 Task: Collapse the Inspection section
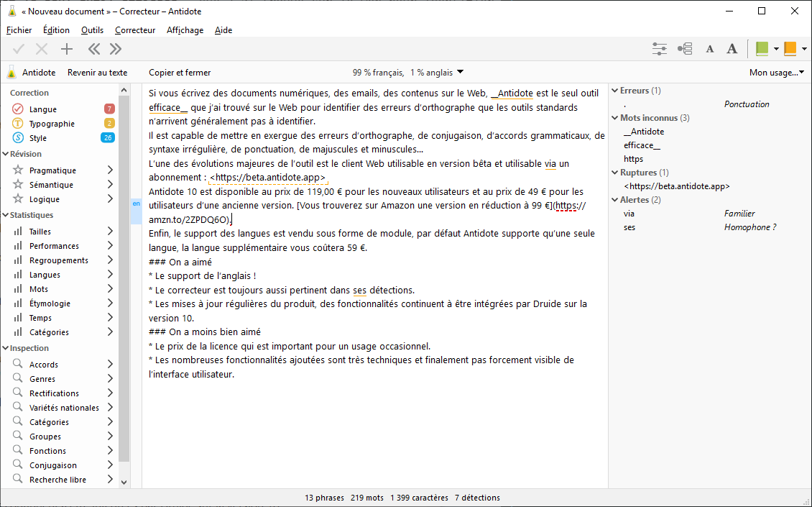click(6, 348)
